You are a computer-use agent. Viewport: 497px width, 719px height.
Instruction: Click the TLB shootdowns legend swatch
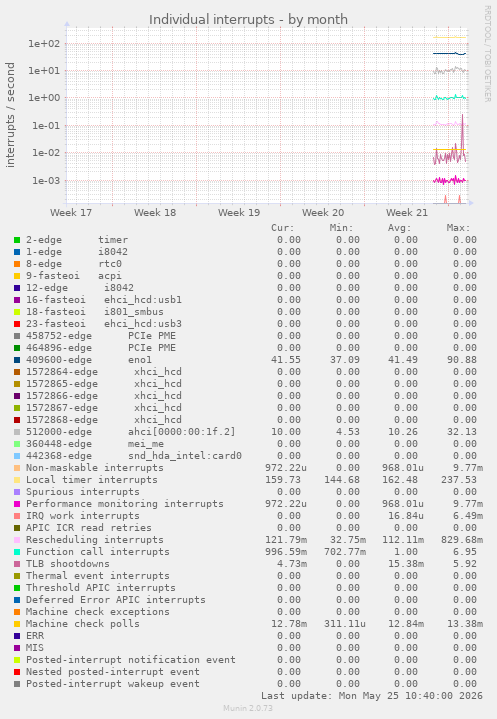coord(17,564)
